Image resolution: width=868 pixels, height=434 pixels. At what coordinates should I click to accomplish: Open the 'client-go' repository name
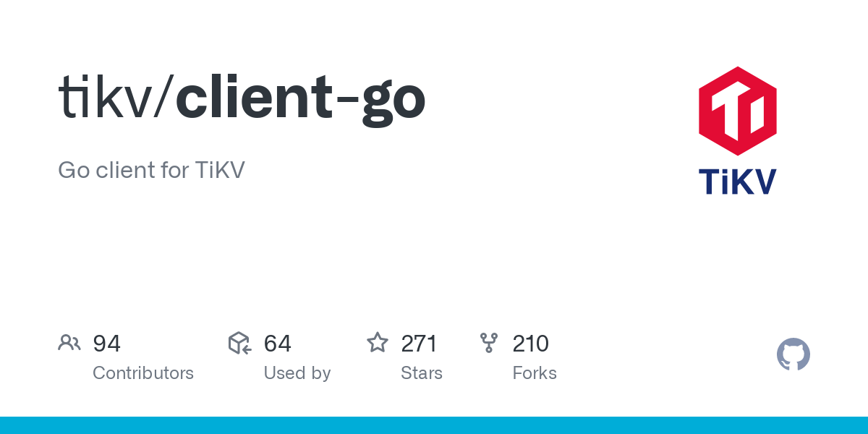[x=300, y=100]
